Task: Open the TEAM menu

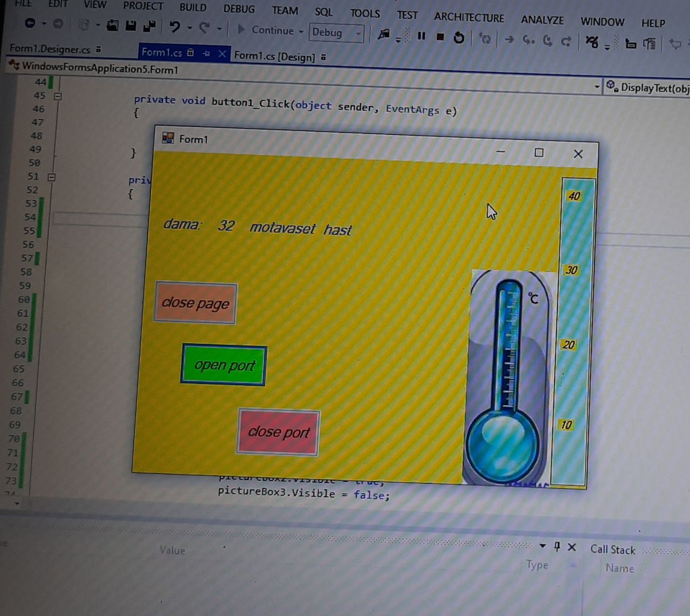Action: pos(285,11)
